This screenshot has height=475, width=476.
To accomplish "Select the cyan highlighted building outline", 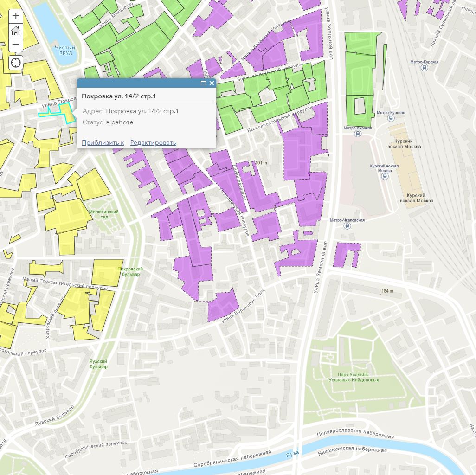I will point(67,113).
